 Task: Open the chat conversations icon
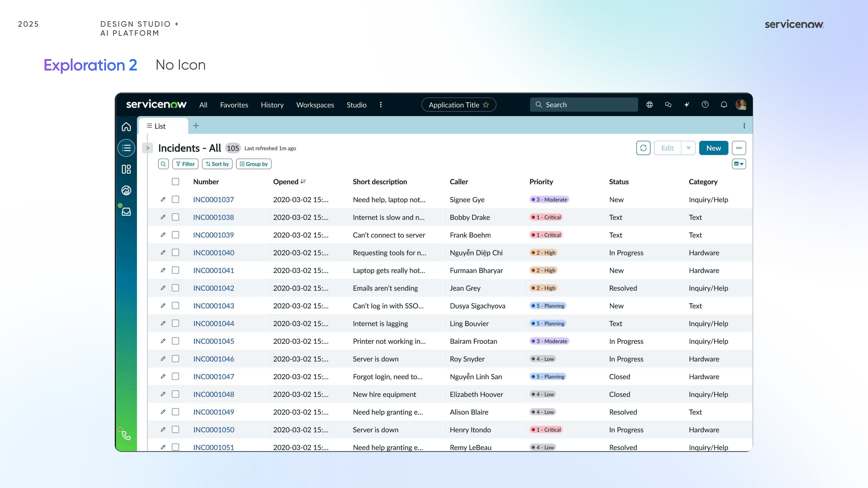[x=668, y=105]
